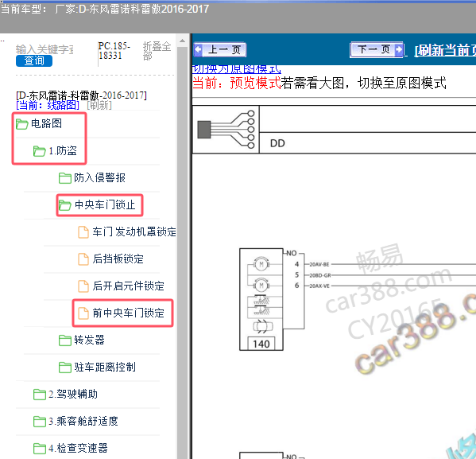Viewport: 476px width, 459px height.
Task: Click the right arrow icon on 下一页
Action: pyautogui.click(x=399, y=49)
